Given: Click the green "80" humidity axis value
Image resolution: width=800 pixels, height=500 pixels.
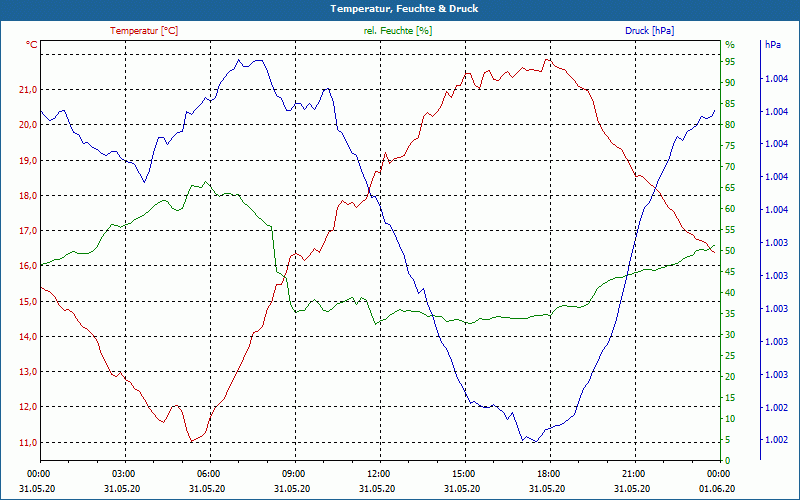Looking at the screenshot, I should [x=730, y=125].
